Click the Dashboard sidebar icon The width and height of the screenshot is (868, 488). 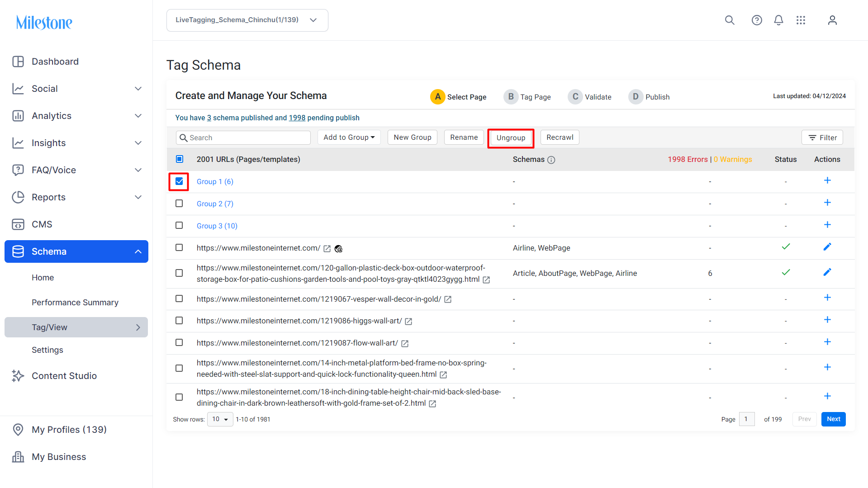click(x=18, y=62)
